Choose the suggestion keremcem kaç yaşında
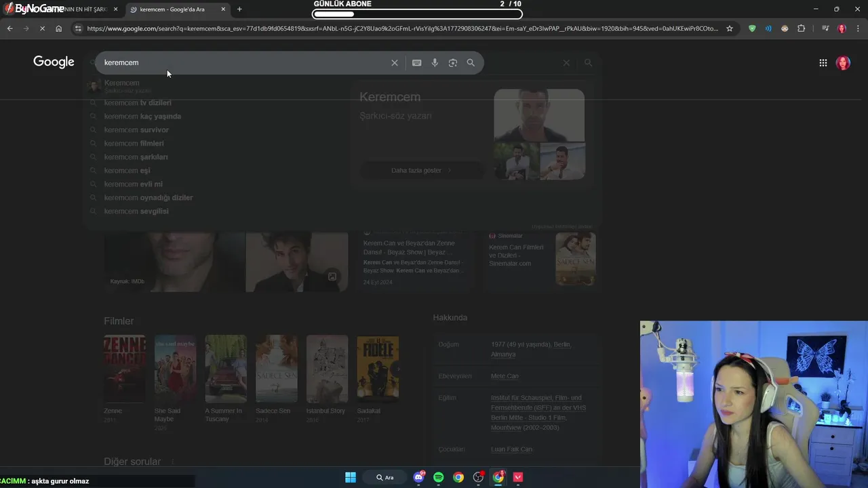The image size is (868, 488). tap(142, 117)
